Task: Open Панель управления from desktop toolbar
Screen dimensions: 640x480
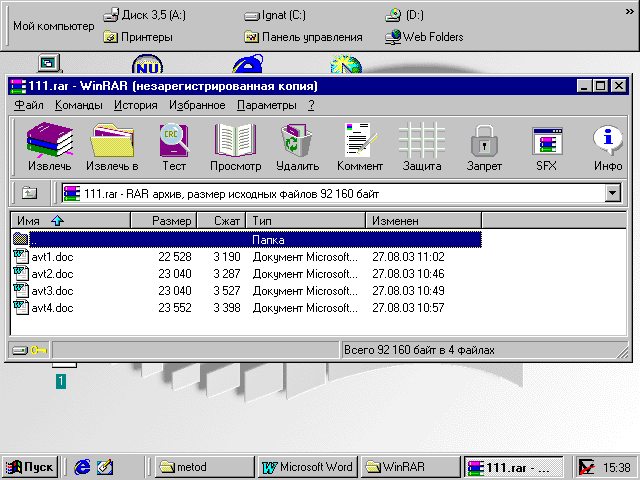Action: (303, 37)
